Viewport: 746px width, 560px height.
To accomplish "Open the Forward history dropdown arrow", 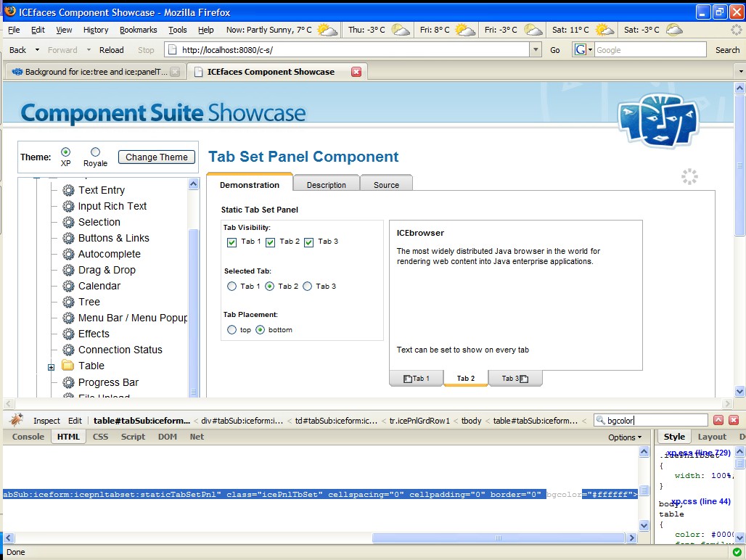I will pyautogui.click(x=89, y=50).
